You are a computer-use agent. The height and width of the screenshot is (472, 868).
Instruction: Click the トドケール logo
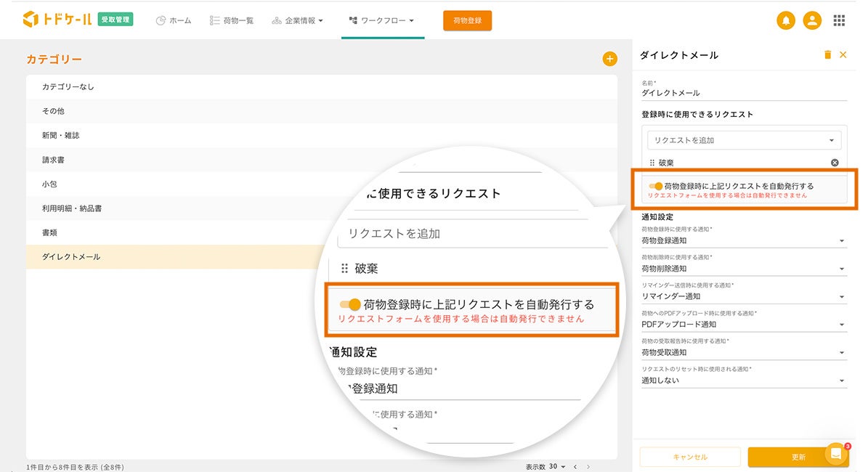(57, 20)
